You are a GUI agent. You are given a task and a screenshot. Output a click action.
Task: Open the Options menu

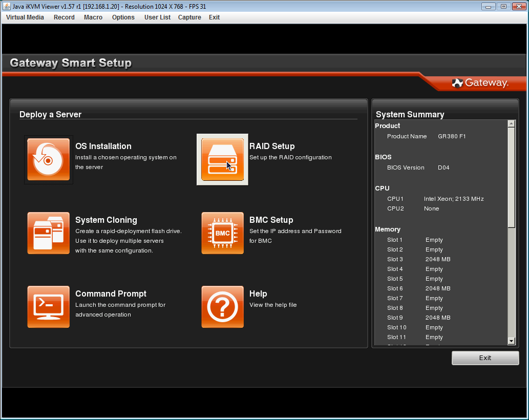tap(123, 17)
